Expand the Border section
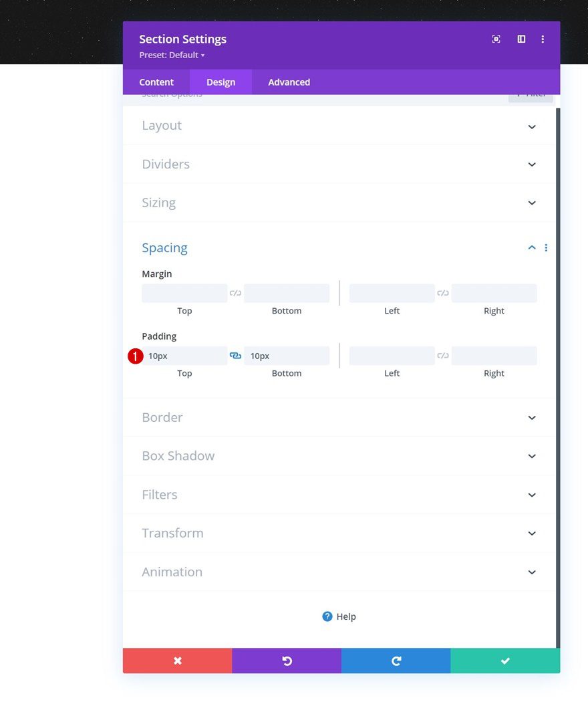This screenshot has height=702, width=588. click(337, 417)
